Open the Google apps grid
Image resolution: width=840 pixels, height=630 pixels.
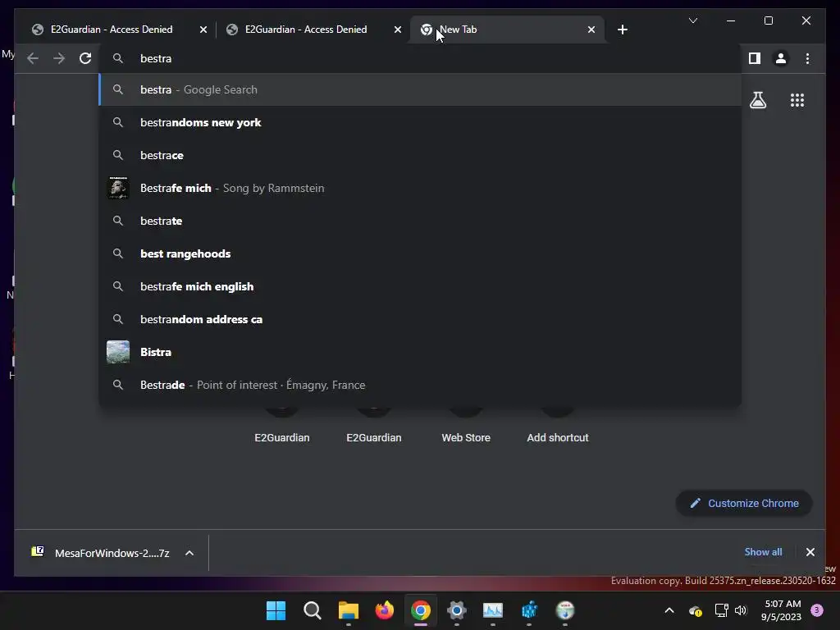click(797, 100)
